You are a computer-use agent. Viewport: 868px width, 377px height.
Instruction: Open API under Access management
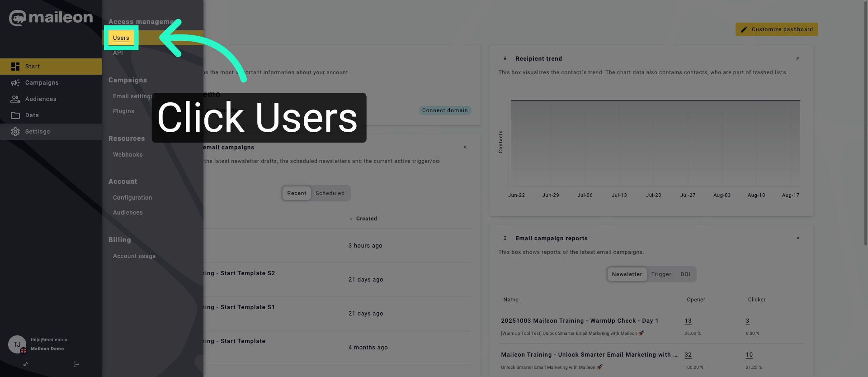coord(118,53)
